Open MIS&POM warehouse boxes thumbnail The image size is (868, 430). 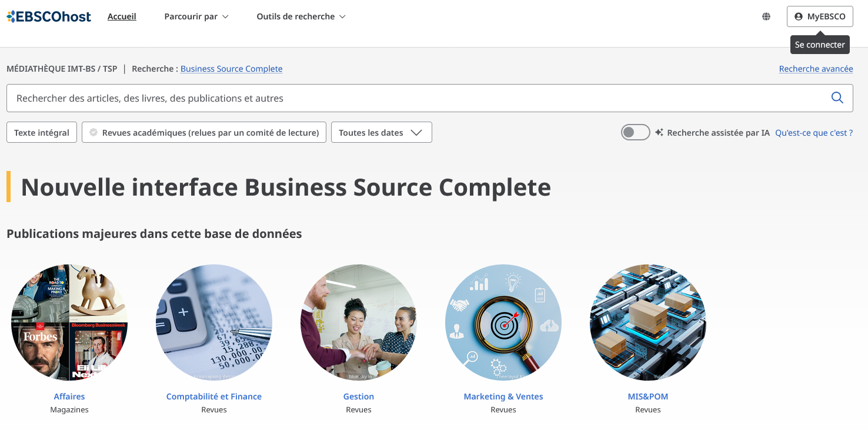[x=648, y=322]
